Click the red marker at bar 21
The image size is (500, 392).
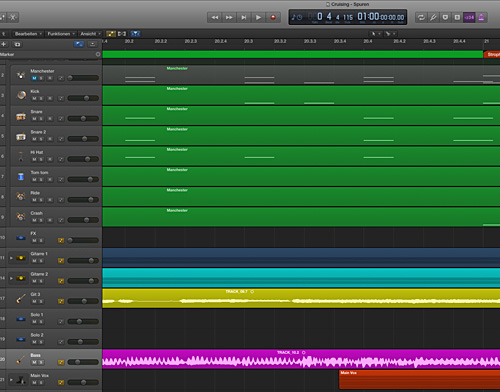tap(492, 54)
